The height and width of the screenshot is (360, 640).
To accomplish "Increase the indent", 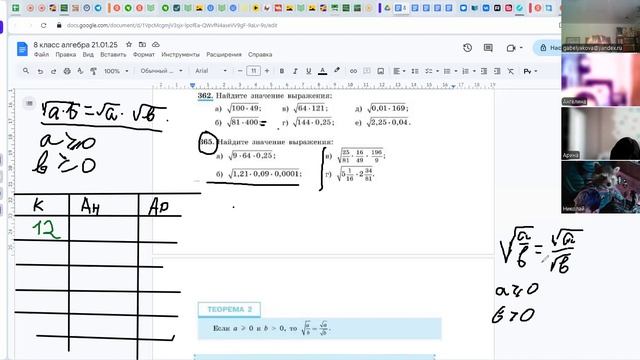I will point(497,71).
